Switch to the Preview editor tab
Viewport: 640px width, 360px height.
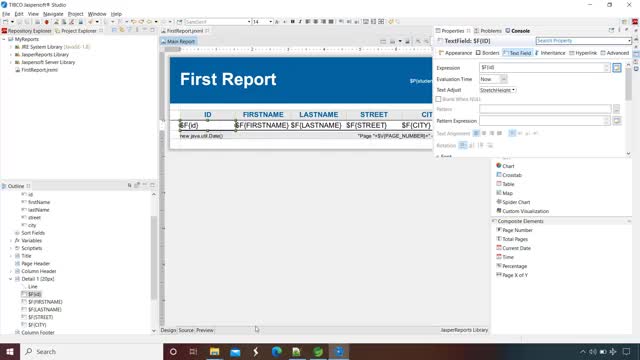tap(205, 330)
